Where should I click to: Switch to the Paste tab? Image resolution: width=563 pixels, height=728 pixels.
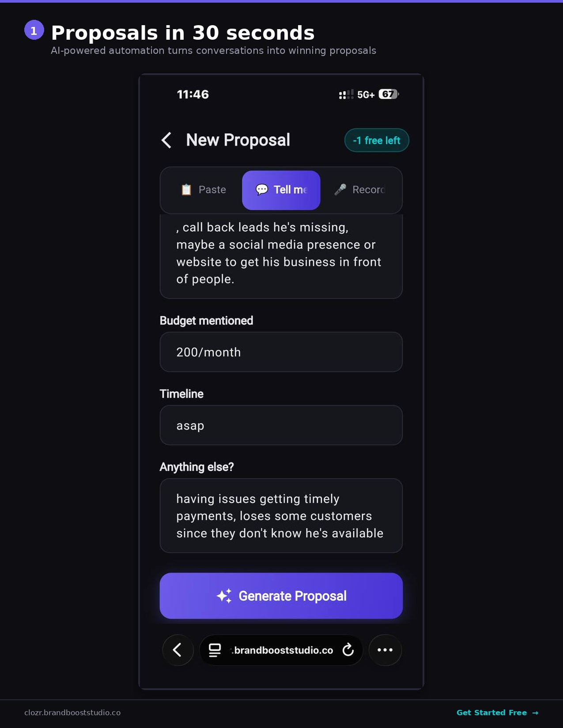coord(203,190)
